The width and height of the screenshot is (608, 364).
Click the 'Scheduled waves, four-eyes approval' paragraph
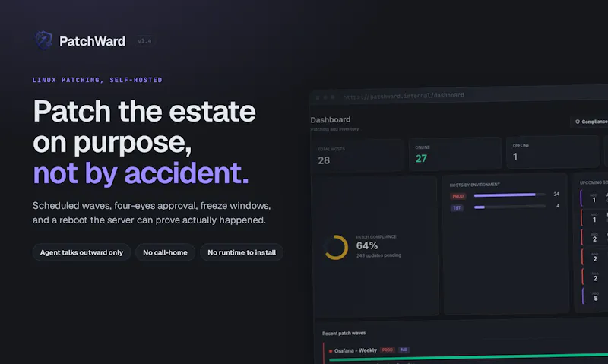(x=151, y=213)
